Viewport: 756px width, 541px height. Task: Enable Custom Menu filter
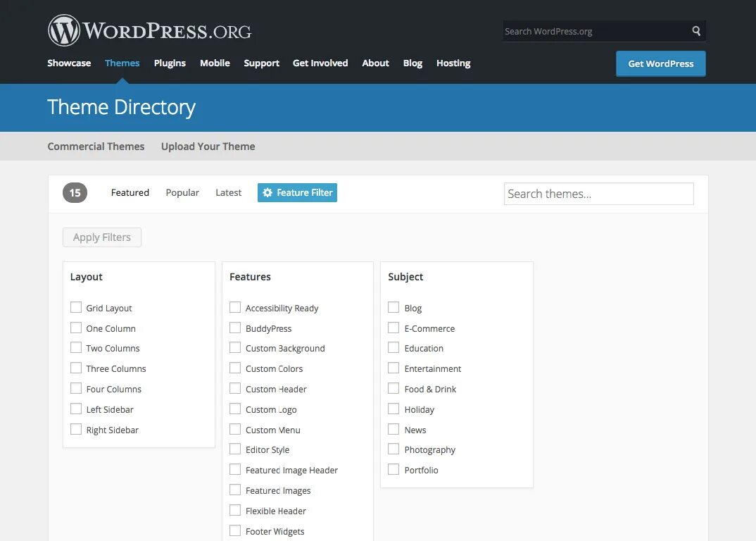point(235,429)
